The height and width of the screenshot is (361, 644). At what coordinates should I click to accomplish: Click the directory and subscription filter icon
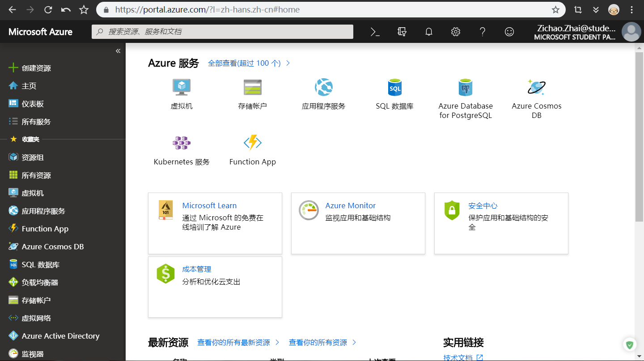pos(402,32)
